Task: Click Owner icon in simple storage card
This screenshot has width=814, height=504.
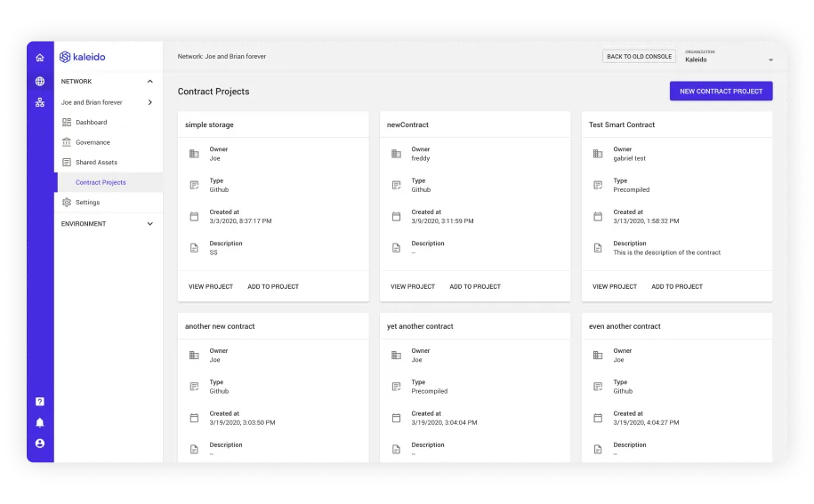Action: [x=194, y=154]
